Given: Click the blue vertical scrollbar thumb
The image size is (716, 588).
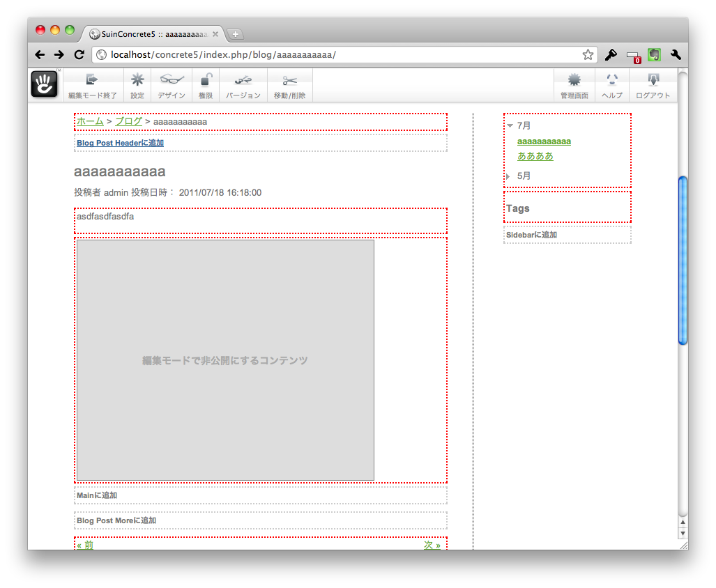Looking at the screenshot, I should tap(683, 261).
